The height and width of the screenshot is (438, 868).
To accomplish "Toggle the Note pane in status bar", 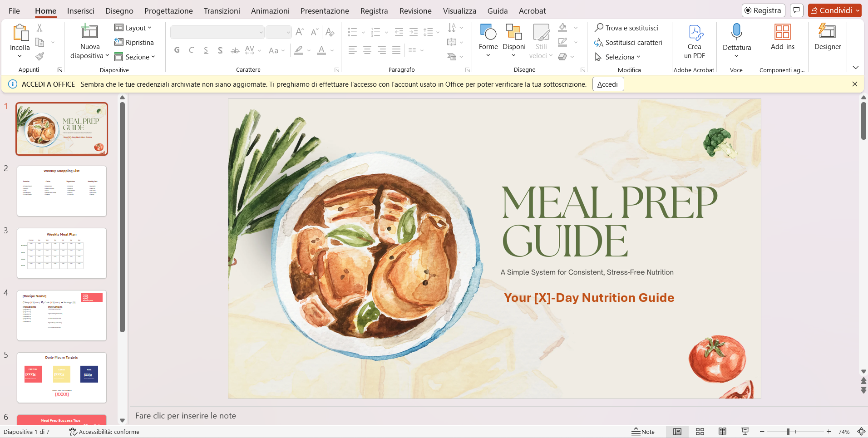I will [x=643, y=432].
